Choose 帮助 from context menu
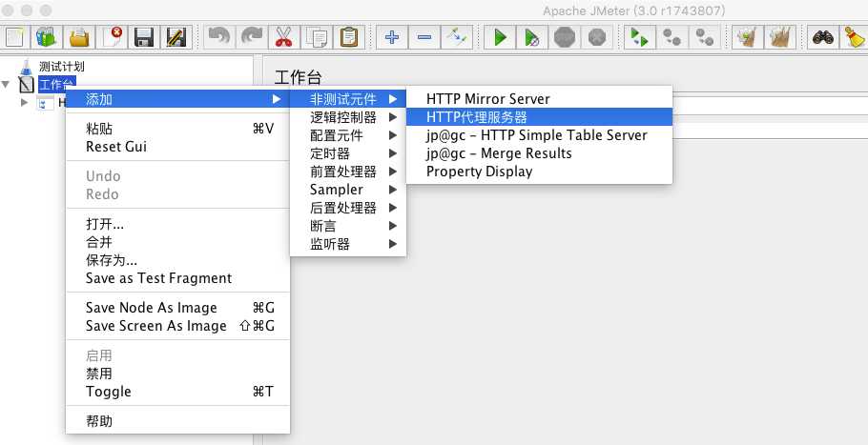868x445 pixels. pyautogui.click(x=177, y=421)
